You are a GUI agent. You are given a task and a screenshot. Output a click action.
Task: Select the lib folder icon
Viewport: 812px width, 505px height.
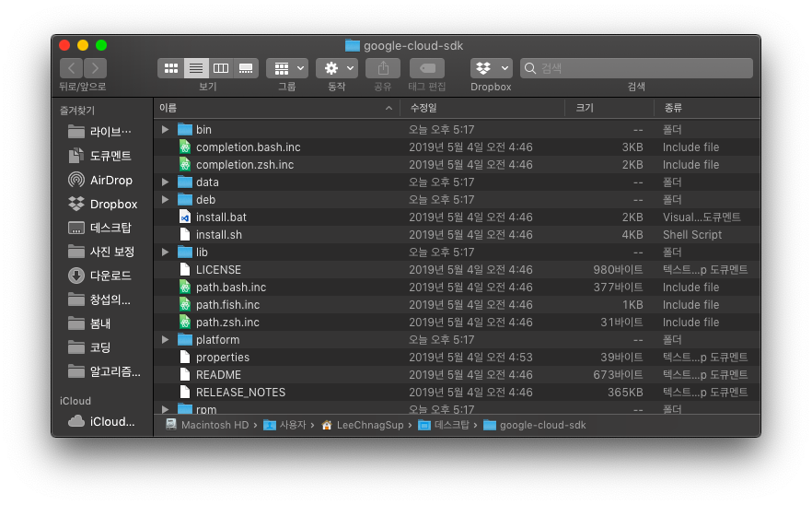click(x=185, y=252)
